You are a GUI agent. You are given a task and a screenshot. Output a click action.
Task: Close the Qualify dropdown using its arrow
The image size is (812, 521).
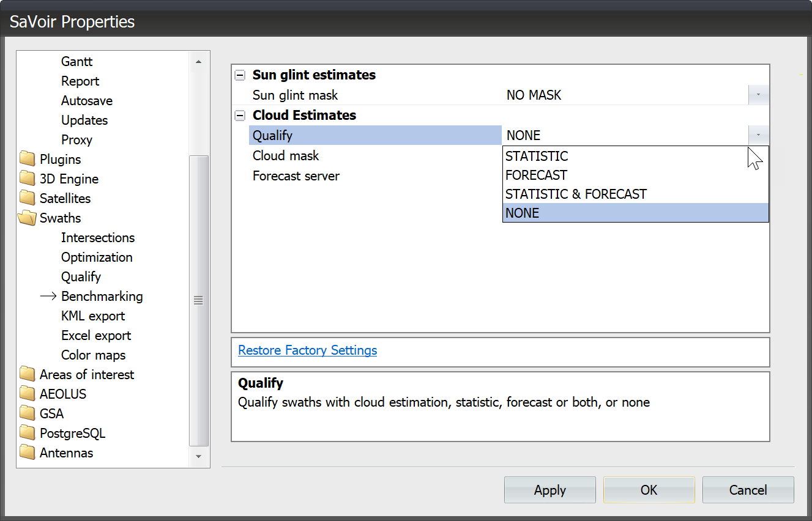click(x=758, y=135)
